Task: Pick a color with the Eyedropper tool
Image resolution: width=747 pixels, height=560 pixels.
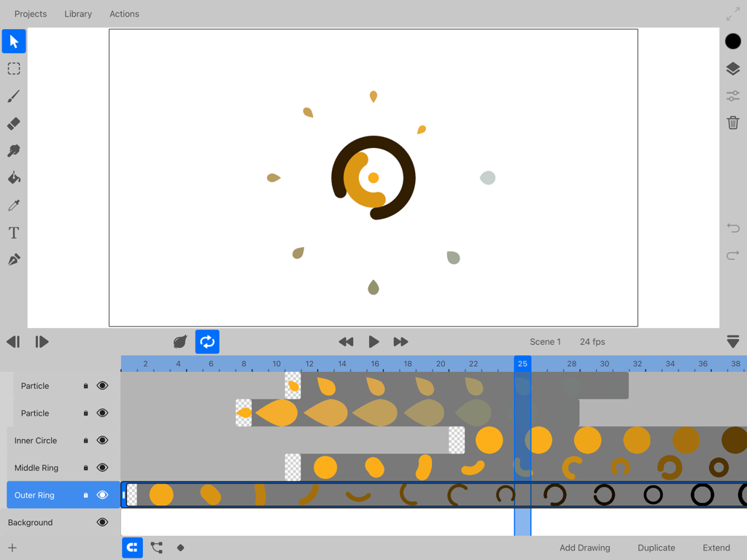Action: pos(13,205)
